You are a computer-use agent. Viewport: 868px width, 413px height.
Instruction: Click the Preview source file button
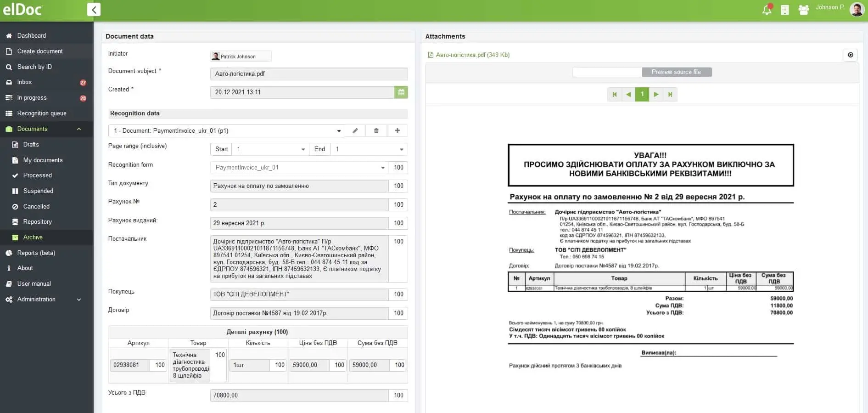(676, 72)
